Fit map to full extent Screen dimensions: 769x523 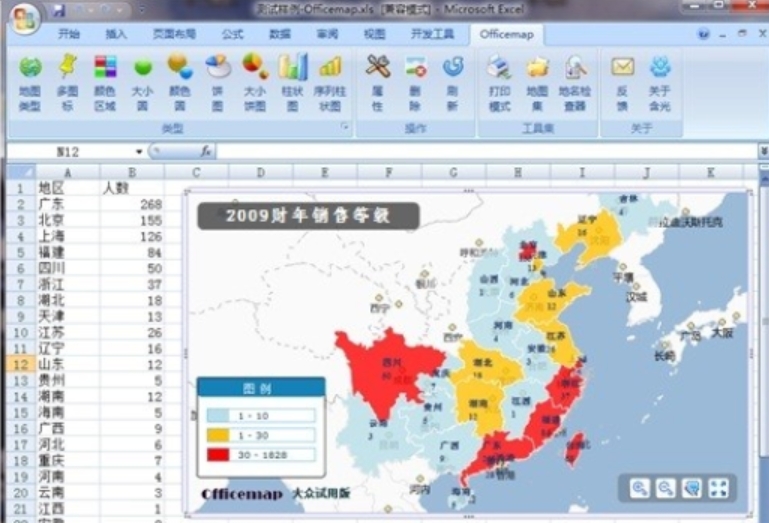click(718, 488)
